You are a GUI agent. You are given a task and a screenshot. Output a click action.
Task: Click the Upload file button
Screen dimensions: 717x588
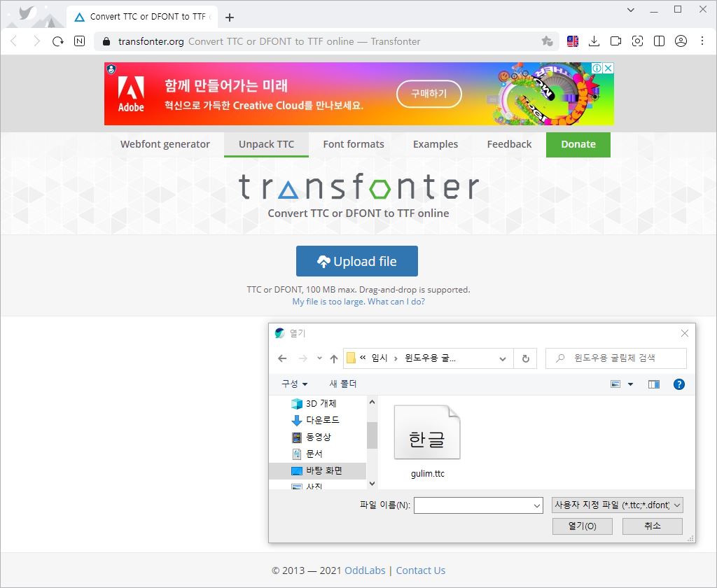coord(356,261)
